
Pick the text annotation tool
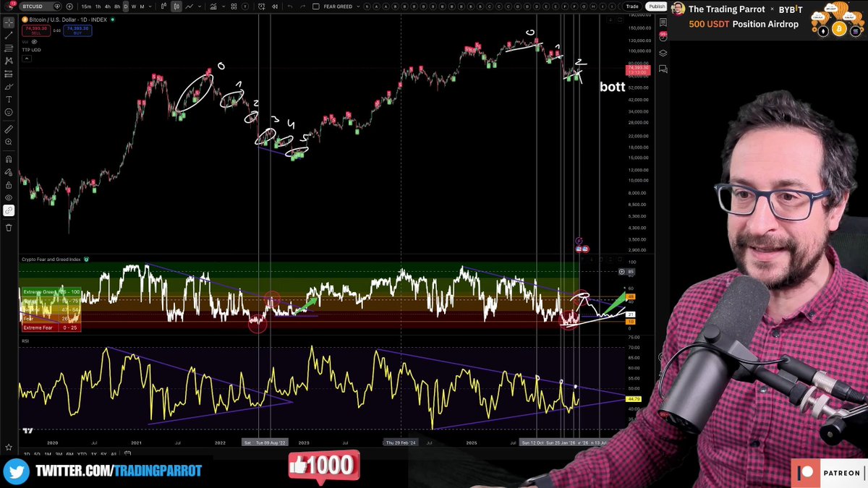[x=9, y=99]
